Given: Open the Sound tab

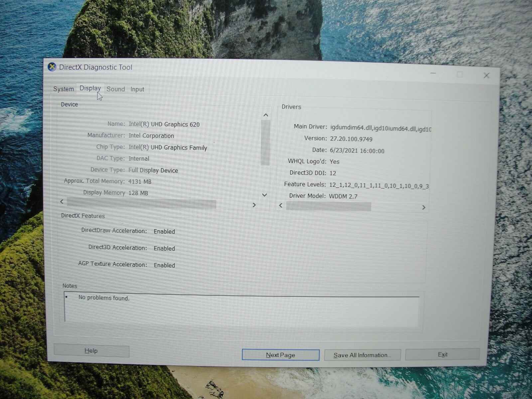Looking at the screenshot, I should click(x=116, y=89).
